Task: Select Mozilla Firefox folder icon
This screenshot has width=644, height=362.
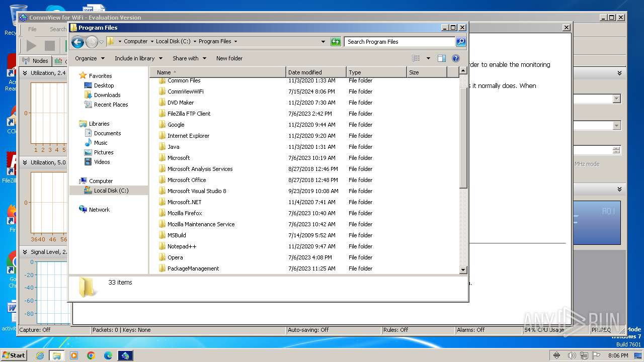Action: (162, 213)
